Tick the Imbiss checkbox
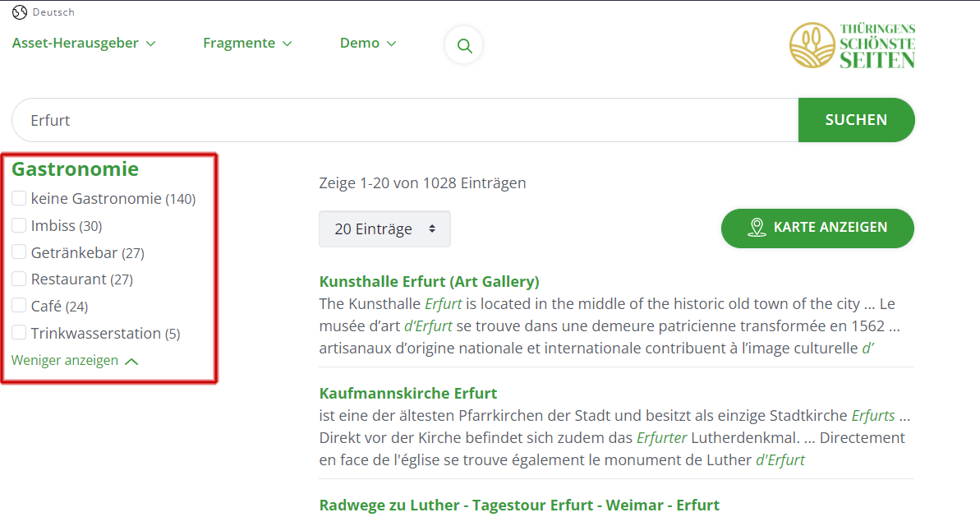 click(x=19, y=225)
